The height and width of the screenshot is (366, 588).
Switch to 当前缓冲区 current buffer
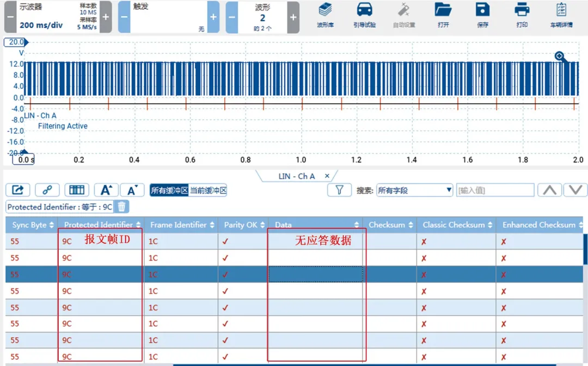pos(208,190)
